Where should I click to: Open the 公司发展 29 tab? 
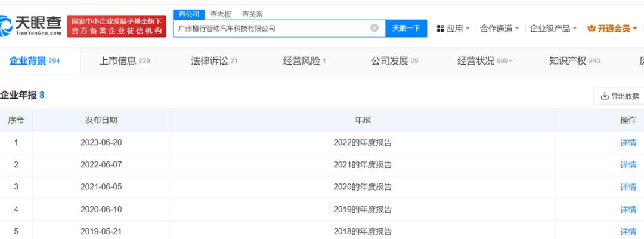pos(394,62)
